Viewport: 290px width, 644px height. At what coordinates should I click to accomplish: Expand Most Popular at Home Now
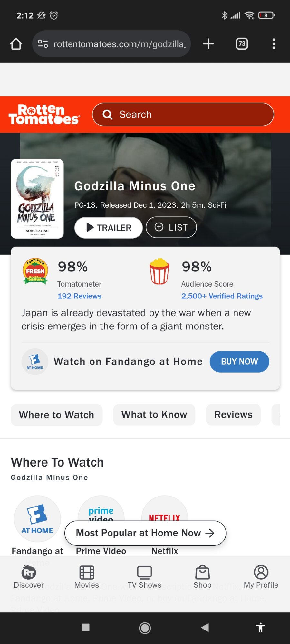(x=145, y=533)
